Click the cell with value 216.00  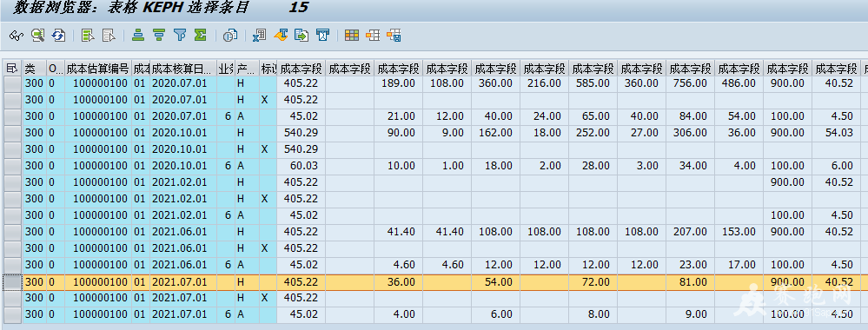point(544,83)
